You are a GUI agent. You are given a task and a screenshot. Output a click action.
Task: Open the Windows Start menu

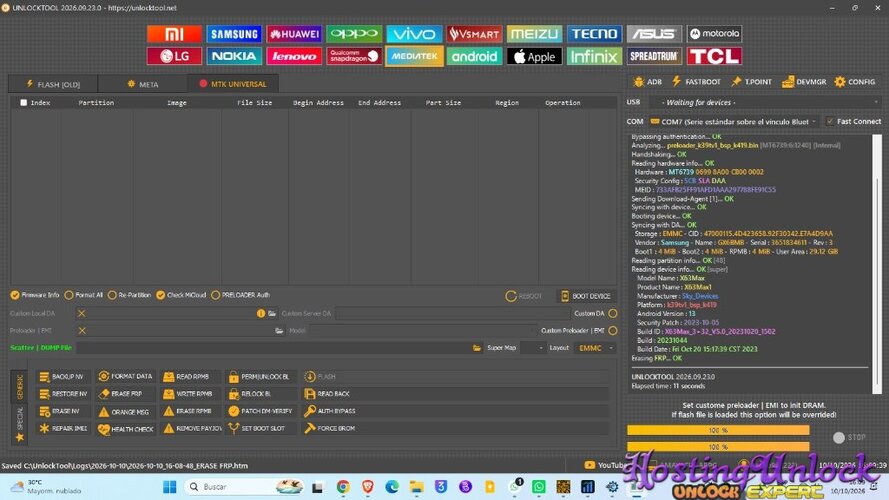[170, 487]
